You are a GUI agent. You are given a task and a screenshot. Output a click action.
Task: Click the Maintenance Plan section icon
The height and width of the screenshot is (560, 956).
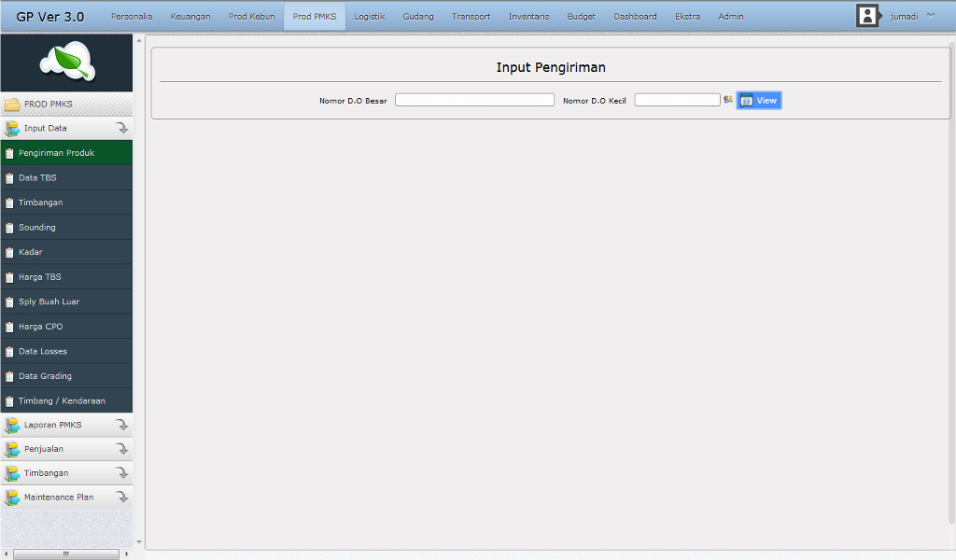coord(11,497)
